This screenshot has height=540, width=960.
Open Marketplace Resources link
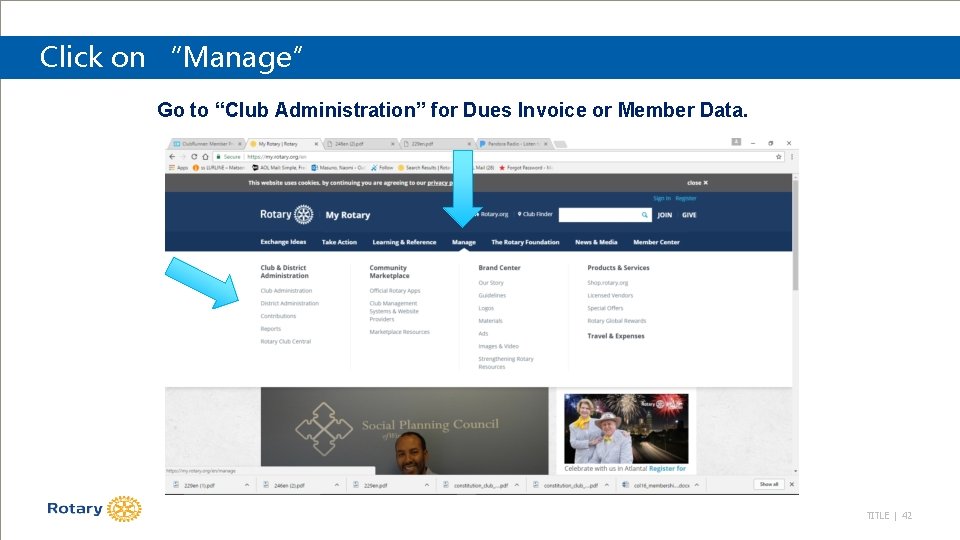coord(399,332)
